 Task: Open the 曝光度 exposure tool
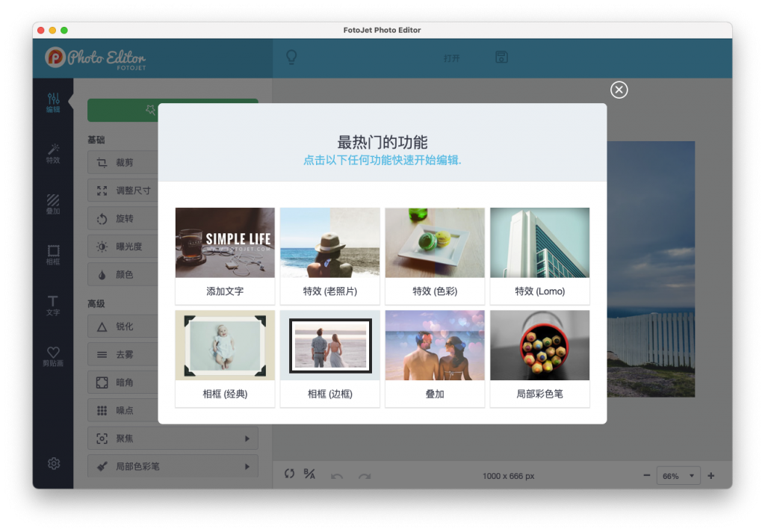point(123,247)
